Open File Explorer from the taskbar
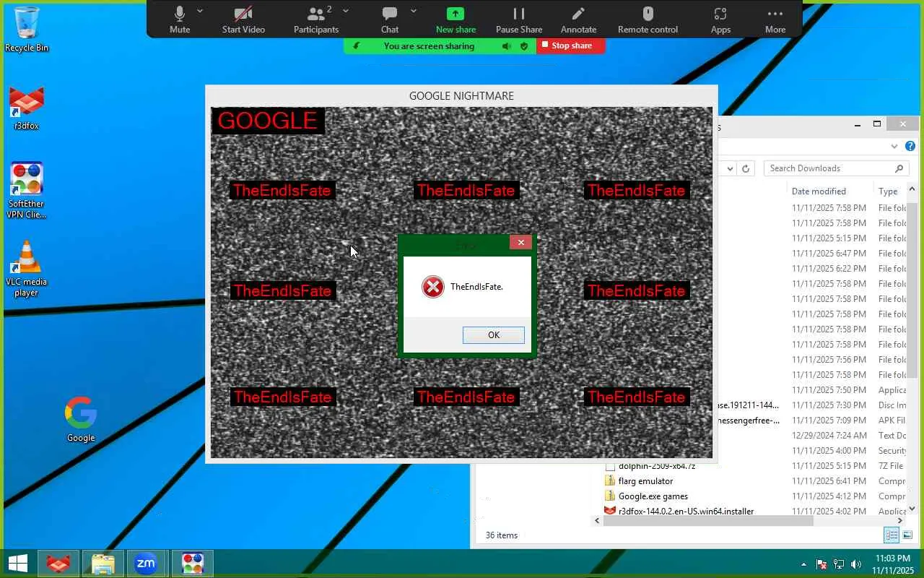 tap(103, 563)
